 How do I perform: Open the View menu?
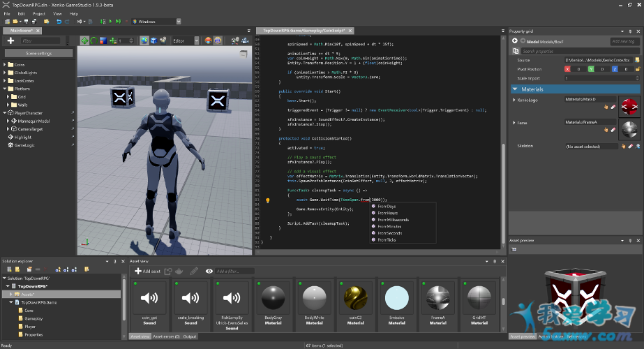(57, 13)
